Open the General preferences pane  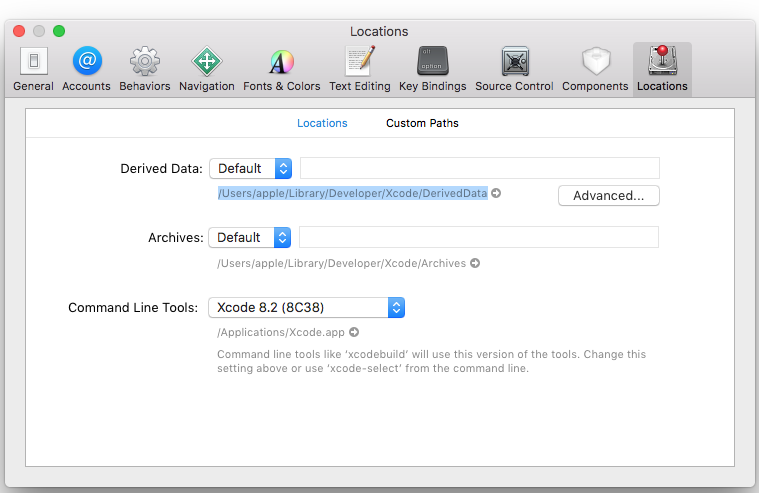tap(33, 69)
